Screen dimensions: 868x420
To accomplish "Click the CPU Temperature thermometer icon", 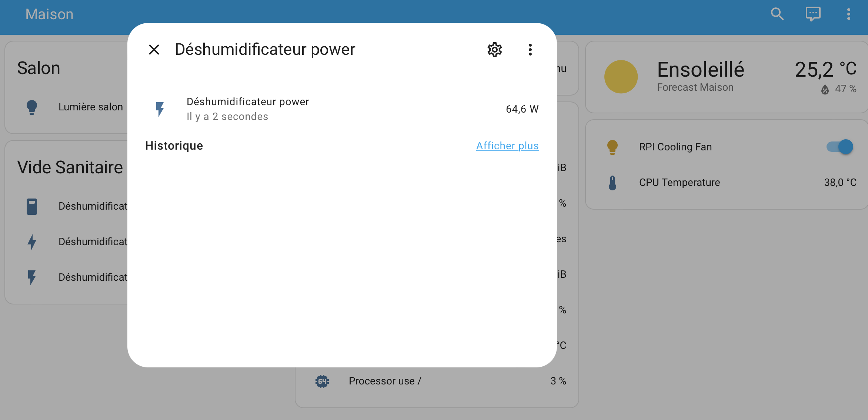I will point(612,183).
